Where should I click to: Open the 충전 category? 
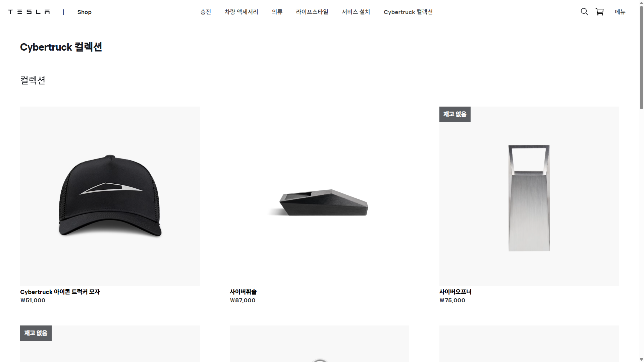(206, 12)
